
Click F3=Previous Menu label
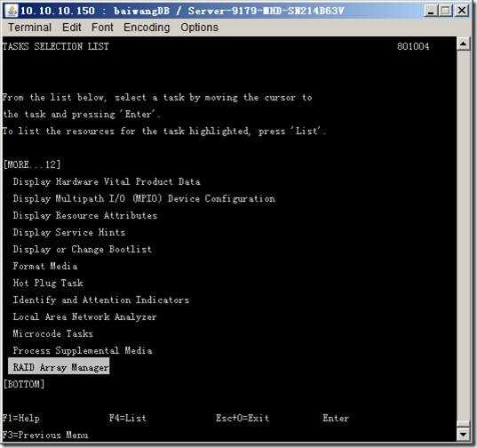coord(45,435)
